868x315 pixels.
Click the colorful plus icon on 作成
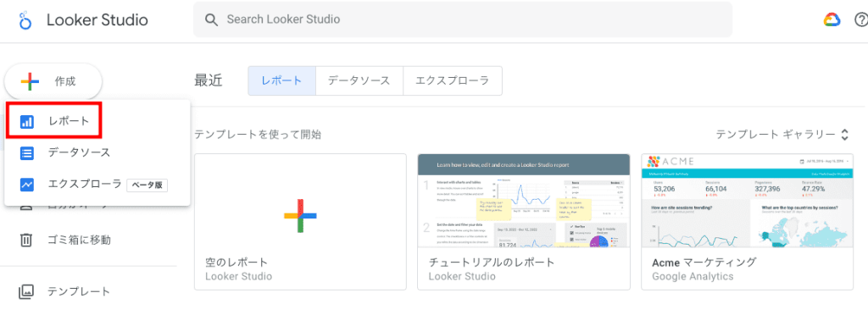click(x=30, y=82)
